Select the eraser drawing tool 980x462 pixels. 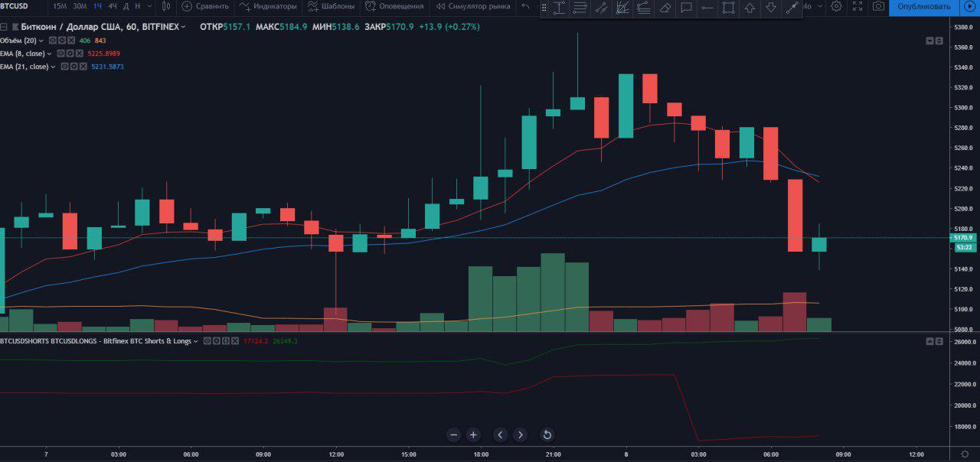coord(666,8)
